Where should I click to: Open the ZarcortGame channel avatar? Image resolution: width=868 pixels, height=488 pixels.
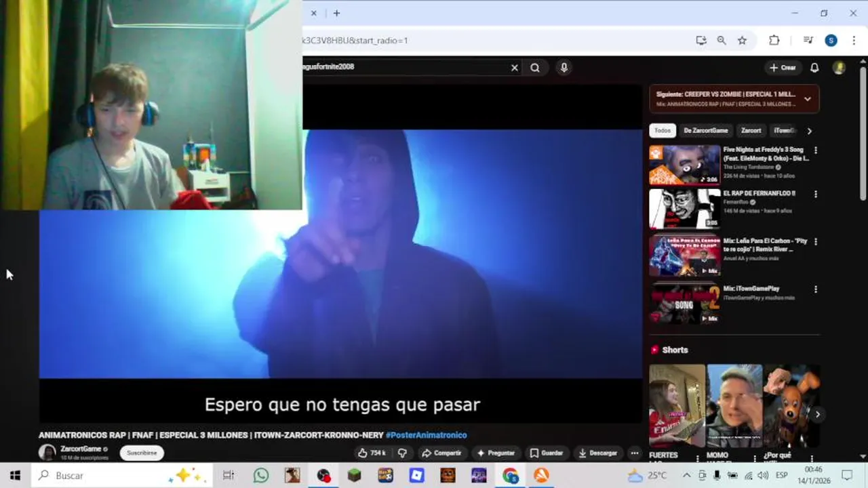pos(47,453)
